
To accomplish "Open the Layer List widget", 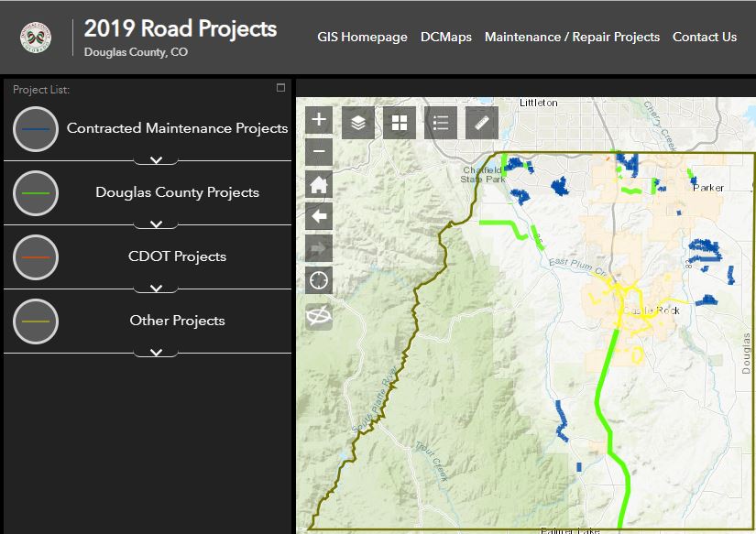I will [x=358, y=123].
